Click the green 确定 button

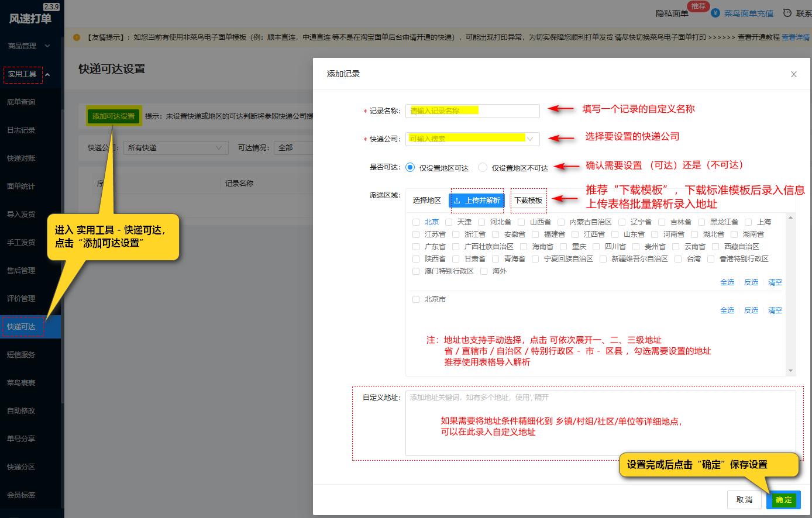point(783,500)
